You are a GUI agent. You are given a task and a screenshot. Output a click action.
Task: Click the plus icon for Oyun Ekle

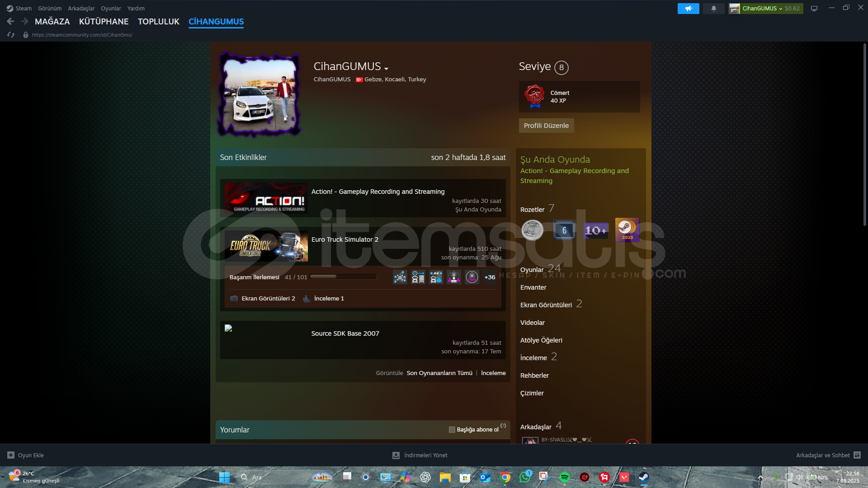[11, 455]
